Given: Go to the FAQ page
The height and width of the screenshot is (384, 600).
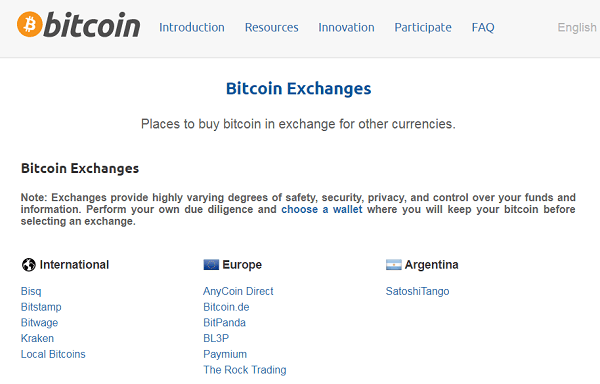Looking at the screenshot, I should 483,28.
